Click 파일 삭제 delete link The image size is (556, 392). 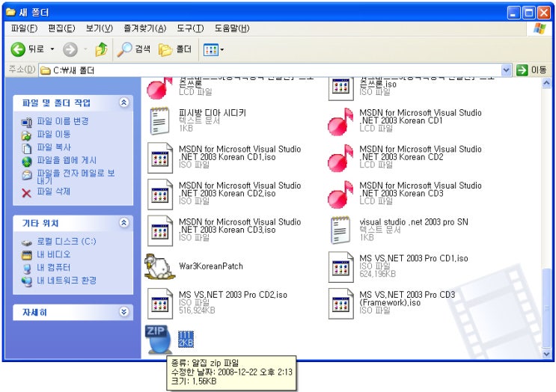(x=54, y=192)
